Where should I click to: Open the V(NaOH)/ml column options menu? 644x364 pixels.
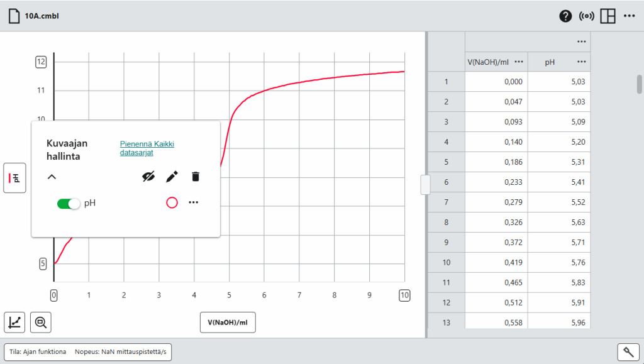tap(519, 62)
